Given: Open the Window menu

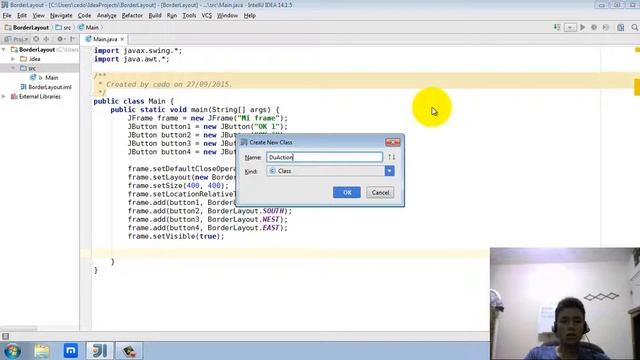Looking at the screenshot, I should 227,16.
